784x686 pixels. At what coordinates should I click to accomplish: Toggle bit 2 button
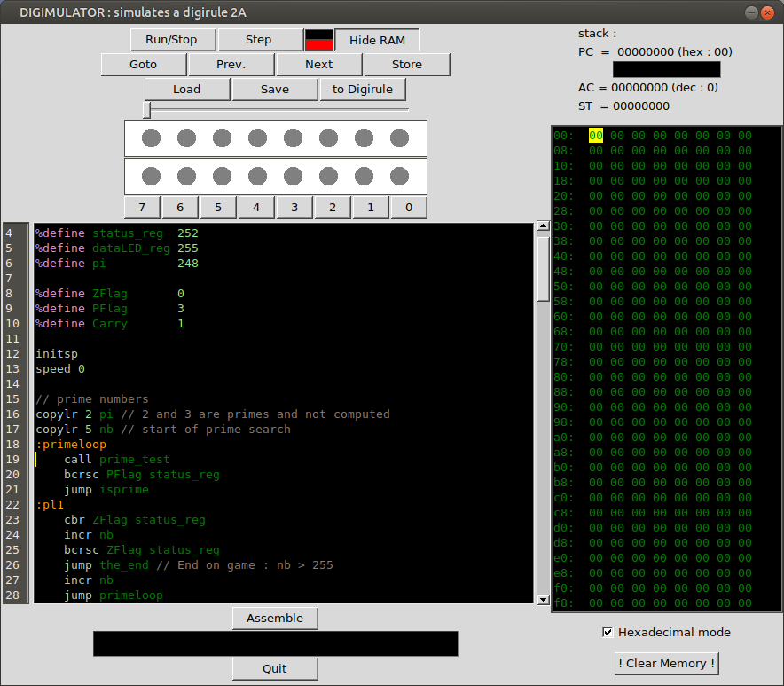tap(333, 208)
